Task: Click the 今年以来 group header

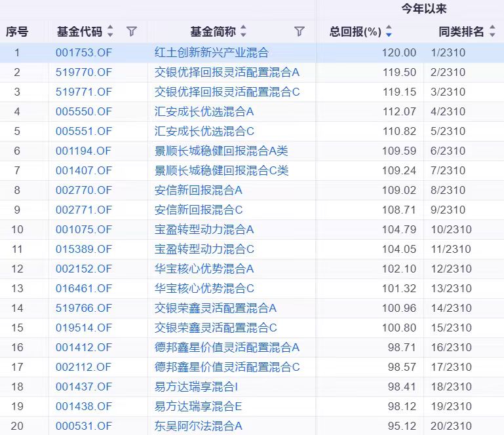Action: point(424,9)
